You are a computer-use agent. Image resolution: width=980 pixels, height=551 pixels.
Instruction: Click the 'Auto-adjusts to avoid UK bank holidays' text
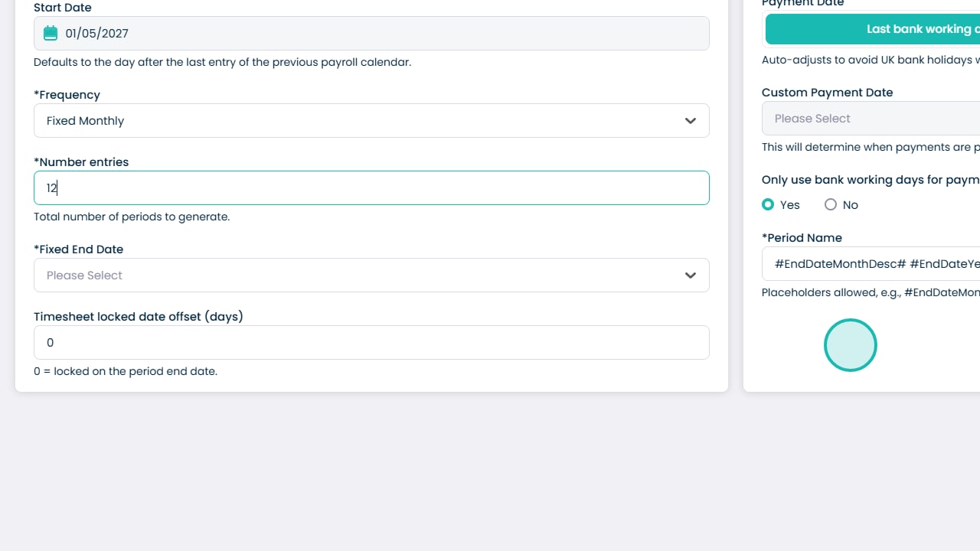pos(871,60)
